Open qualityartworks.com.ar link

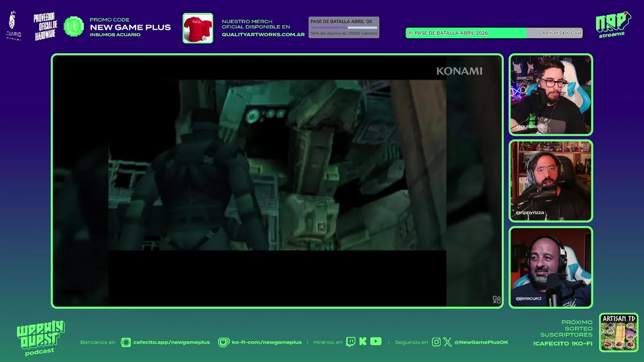[263, 35]
